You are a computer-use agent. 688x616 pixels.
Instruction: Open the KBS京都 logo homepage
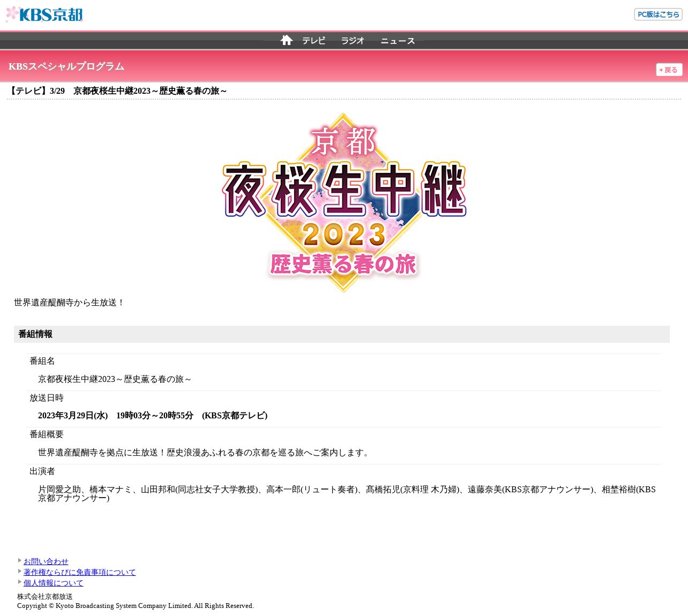point(44,14)
